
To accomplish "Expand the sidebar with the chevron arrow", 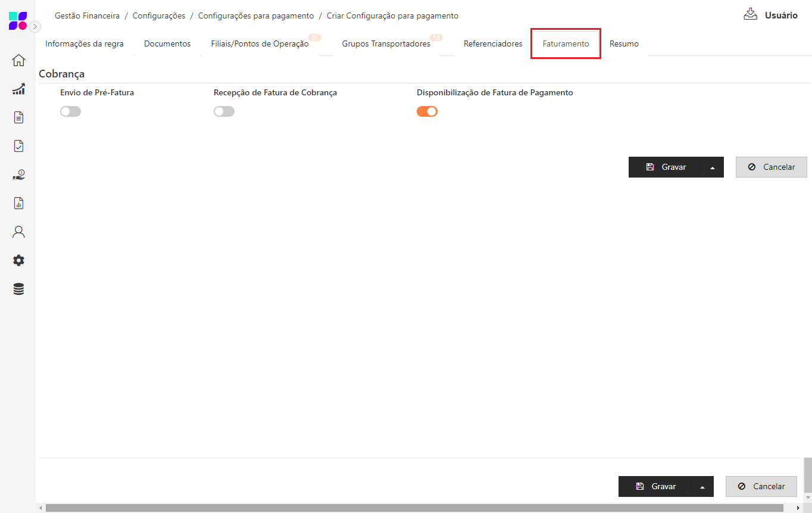I will 35,27.
